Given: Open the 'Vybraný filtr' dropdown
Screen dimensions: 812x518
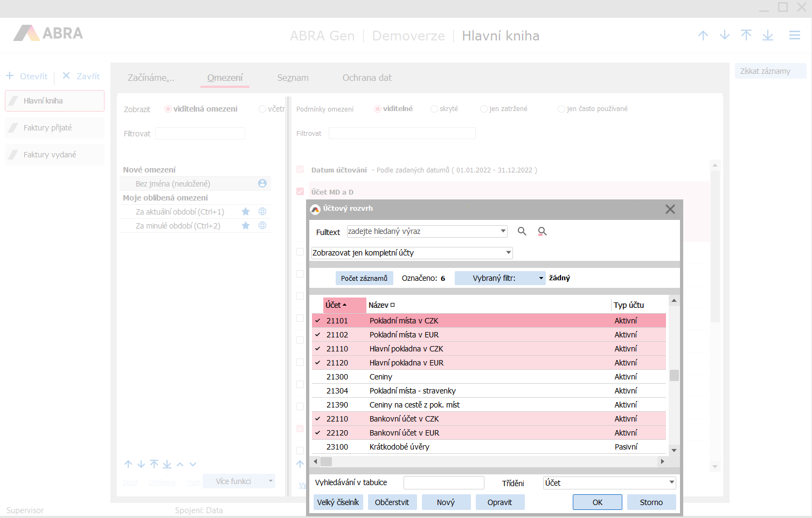Looking at the screenshot, I should point(541,278).
